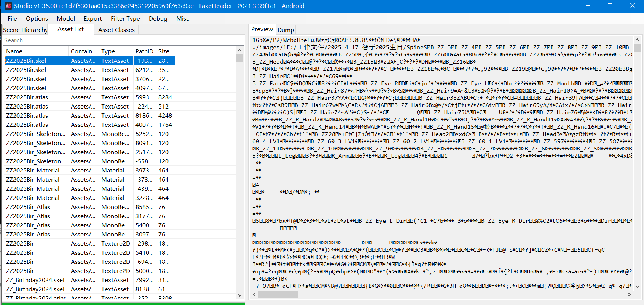Switch to the Asset Classes tab
Viewport: 644px width, 305px height.
(x=116, y=30)
